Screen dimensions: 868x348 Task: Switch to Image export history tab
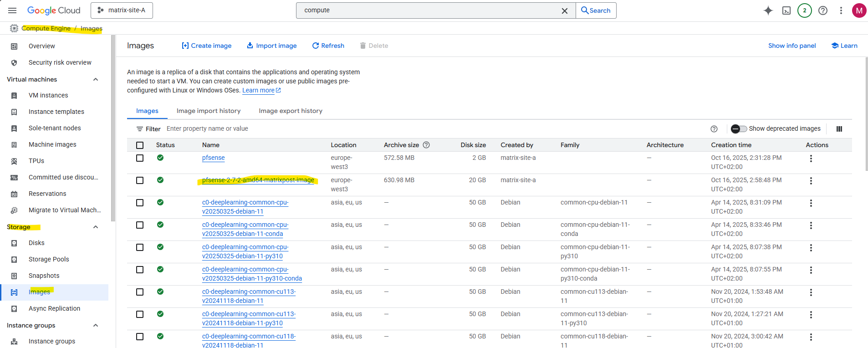coord(290,111)
